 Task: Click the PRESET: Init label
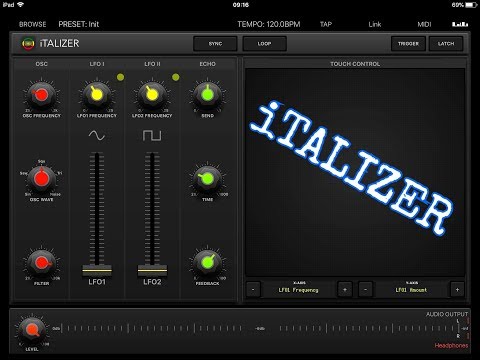pyautogui.click(x=79, y=24)
